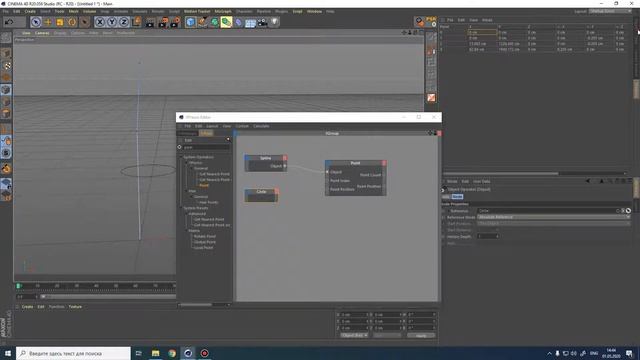Viewport: 640px width, 360px height.
Task: Click the timeline range slider handle
Action: tap(43, 296)
